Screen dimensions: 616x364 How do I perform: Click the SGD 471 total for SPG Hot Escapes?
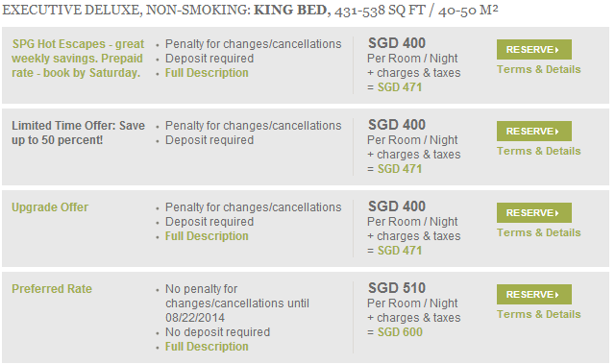tap(400, 87)
